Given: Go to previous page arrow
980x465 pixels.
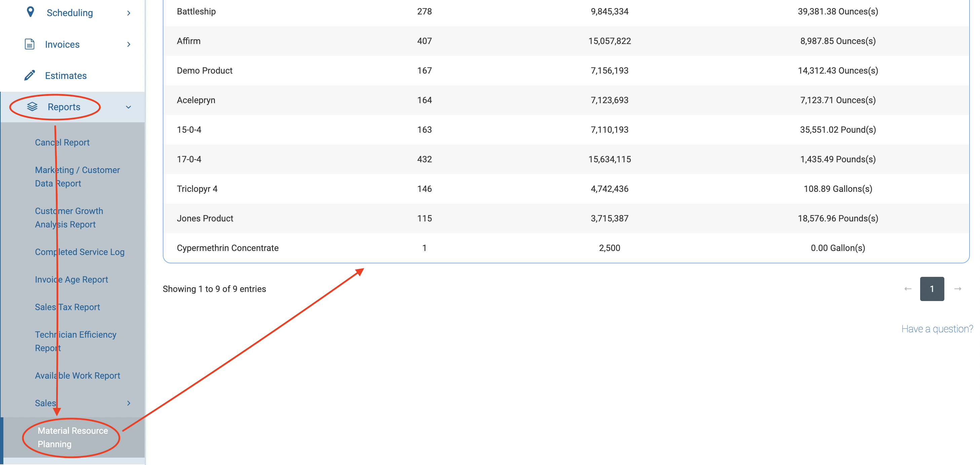Looking at the screenshot, I should point(908,289).
